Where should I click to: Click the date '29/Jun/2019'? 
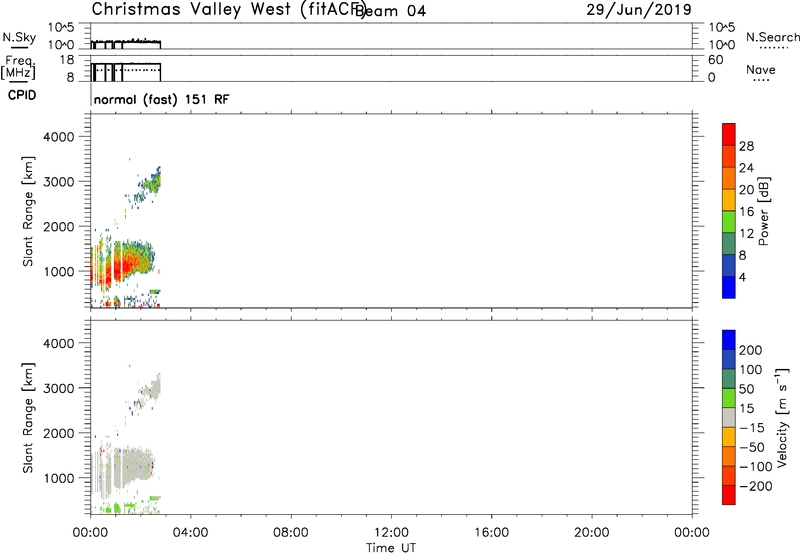tap(639, 10)
